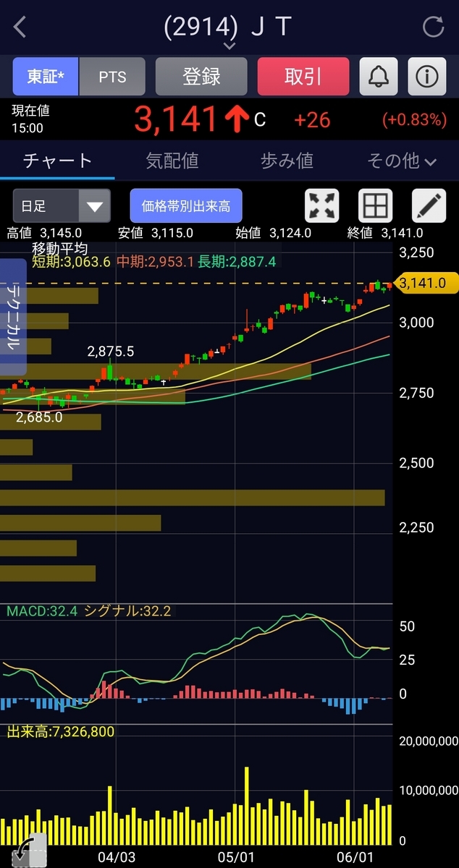Image resolution: width=459 pixels, height=868 pixels.
Task: Tap the 短期:3,063.6 moving average label
Action: 71,262
